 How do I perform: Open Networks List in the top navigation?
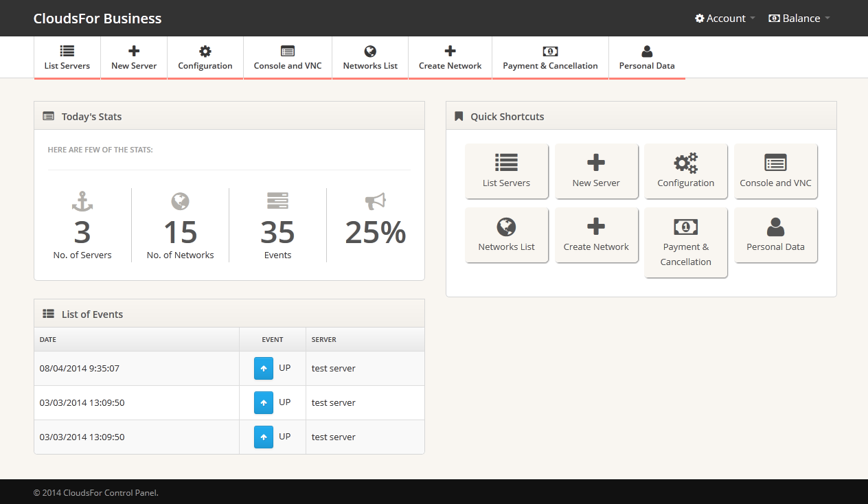(370, 58)
